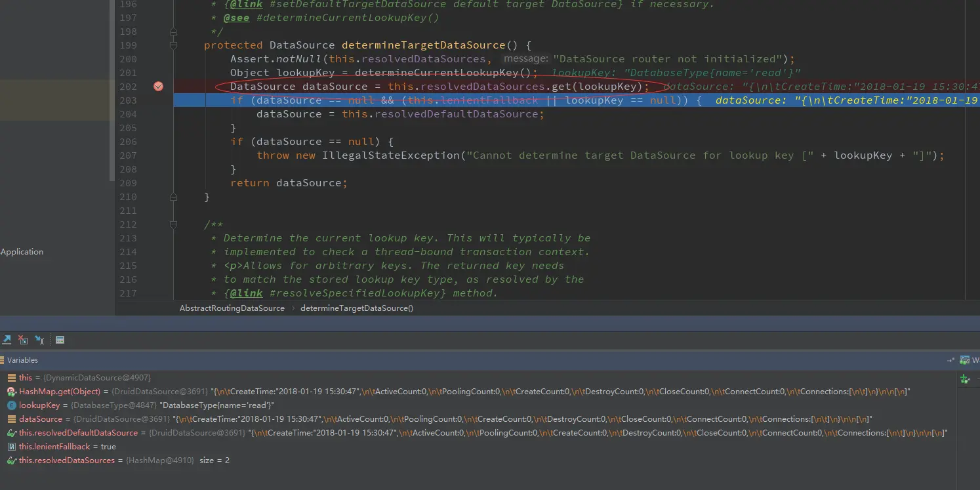
Task: Select the lookupKey variable row
Action: [479, 405]
